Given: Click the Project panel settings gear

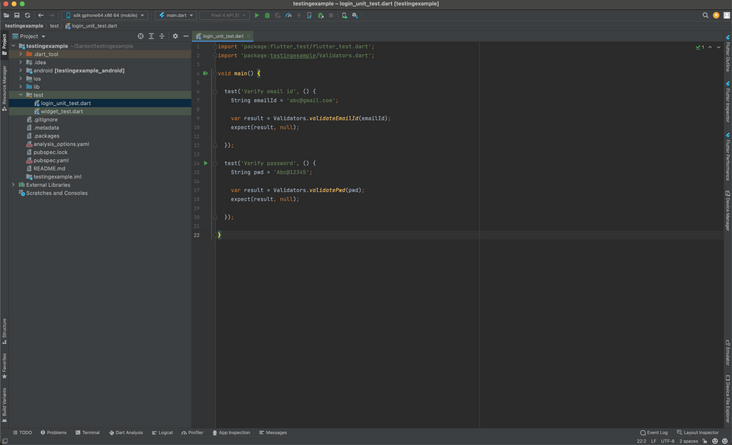Looking at the screenshot, I should [x=175, y=36].
